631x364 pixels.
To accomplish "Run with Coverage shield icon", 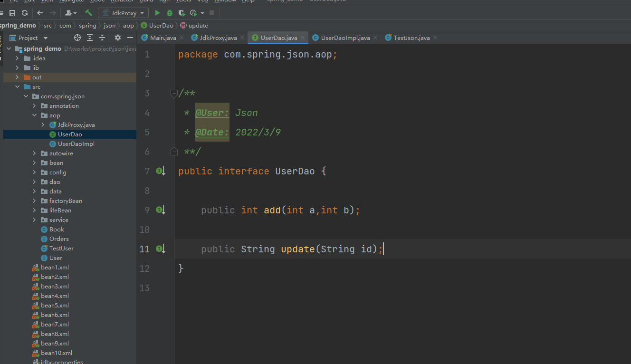I will (182, 13).
